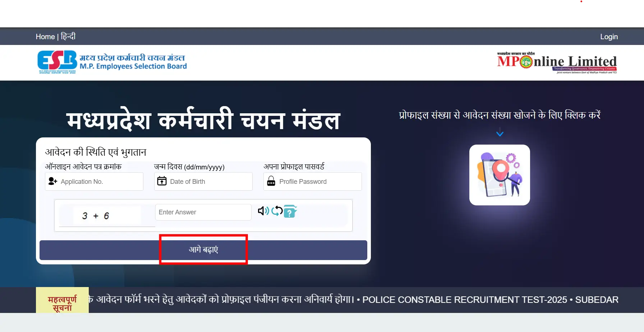Focus the Profile Password field
Screen dimensions: 644x332
(x=313, y=181)
